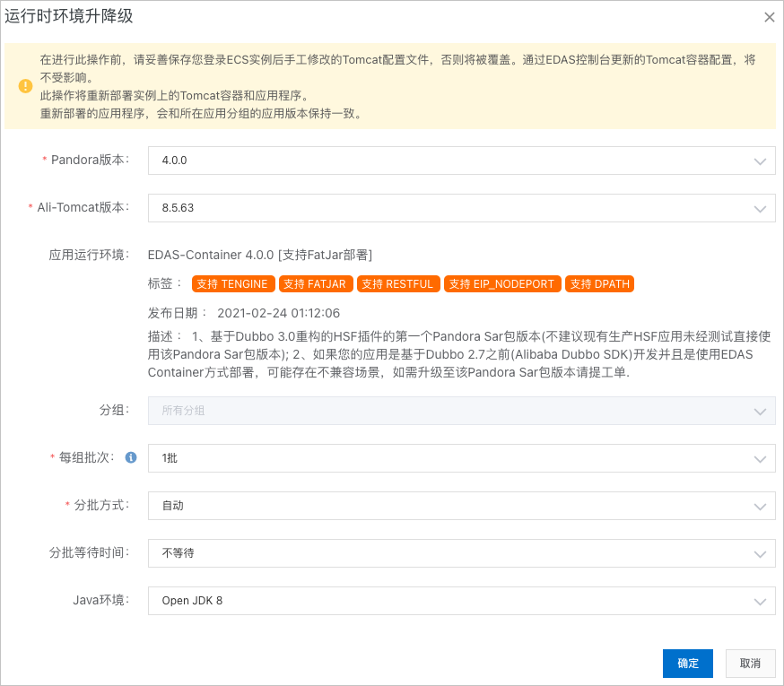Click the yellow warning exclamation icon
Viewport: 784px width, 686px height.
coord(25,86)
